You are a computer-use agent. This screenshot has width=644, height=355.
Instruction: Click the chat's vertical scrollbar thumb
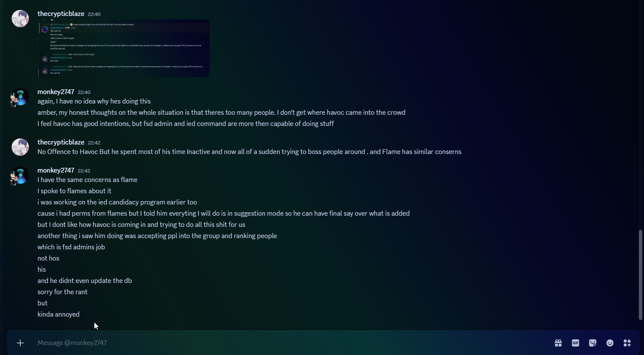641,275
